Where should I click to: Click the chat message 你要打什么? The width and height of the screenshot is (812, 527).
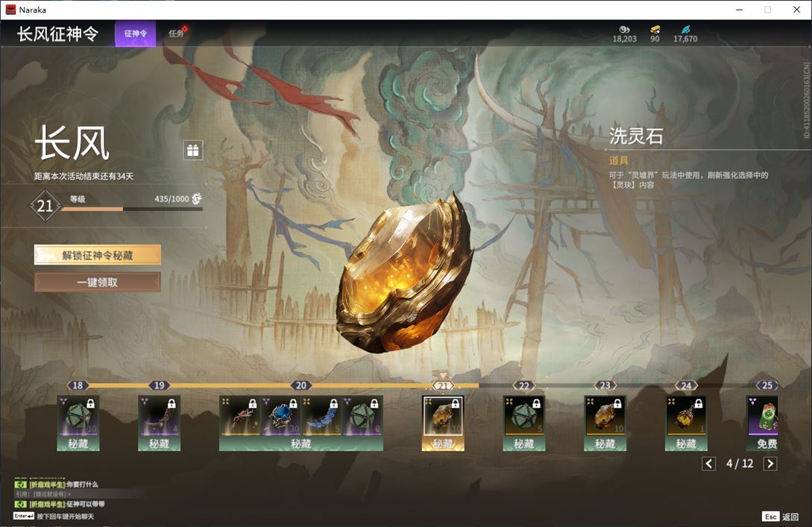click(82, 485)
